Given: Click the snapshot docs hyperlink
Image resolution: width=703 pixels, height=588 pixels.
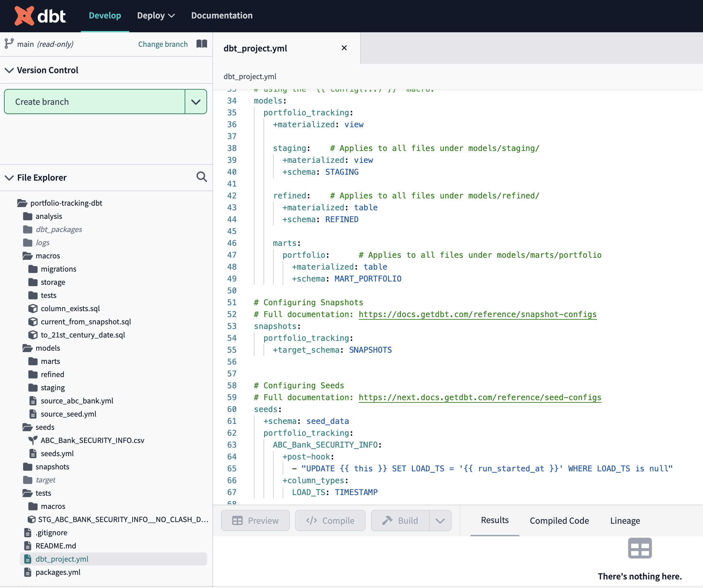Looking at the screenshot, I should click(x=477, y=314).
